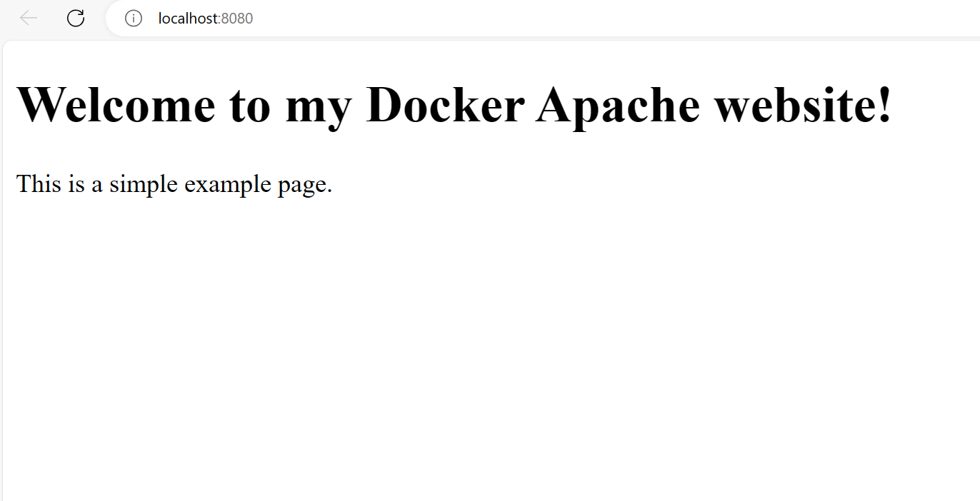This screenshot has height=501, width=980.
Task: Click the left-pointing arrow icon
Action: click(28, 18)
